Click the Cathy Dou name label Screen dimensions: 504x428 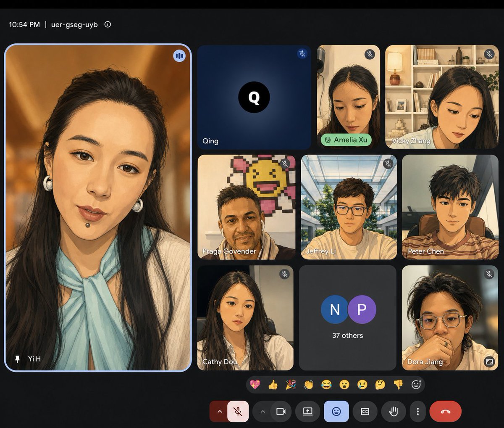point(220,362)
